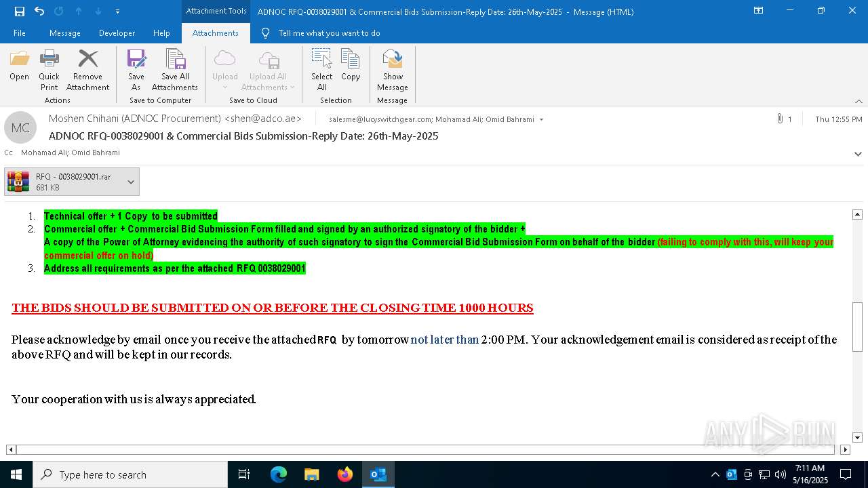Click the Tell me what you want to do box

point(329,33)
